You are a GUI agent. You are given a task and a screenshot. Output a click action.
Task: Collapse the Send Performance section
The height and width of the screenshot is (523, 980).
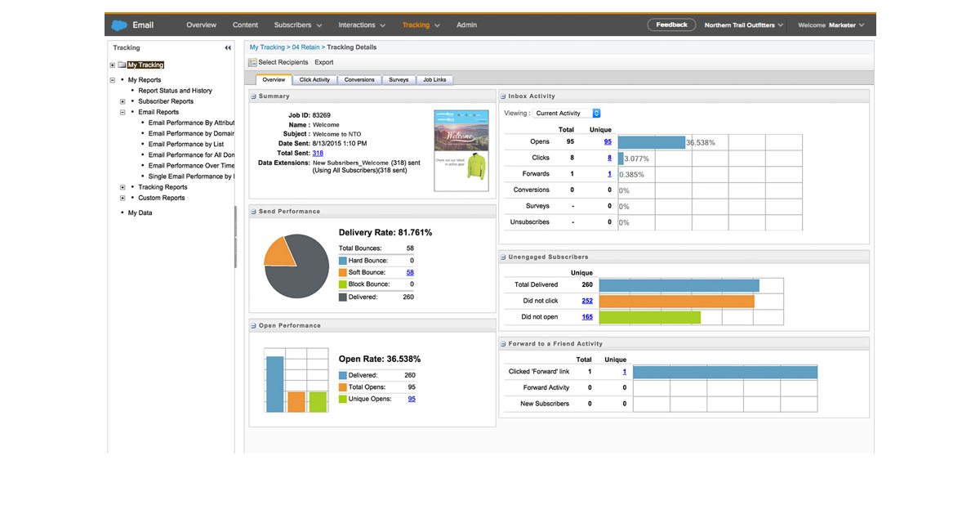pos(254,212)
